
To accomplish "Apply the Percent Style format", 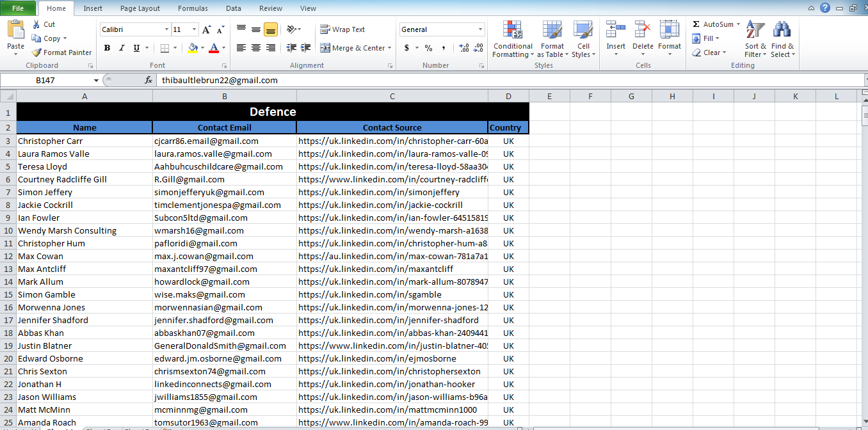I will click(x=427, y=47).
